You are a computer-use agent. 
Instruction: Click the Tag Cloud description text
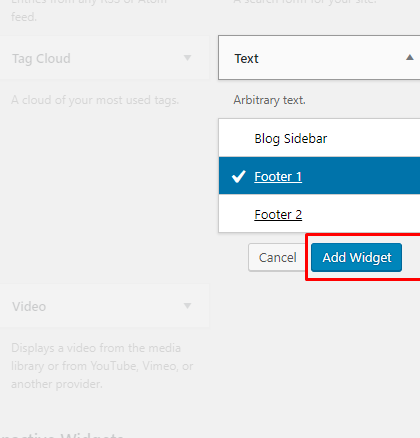coord(95,100)
